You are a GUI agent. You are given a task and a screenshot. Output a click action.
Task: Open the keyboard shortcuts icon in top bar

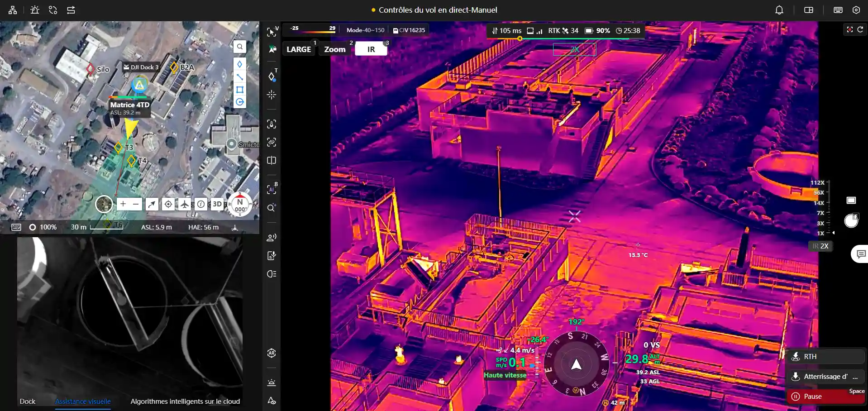tap(838, 10)
